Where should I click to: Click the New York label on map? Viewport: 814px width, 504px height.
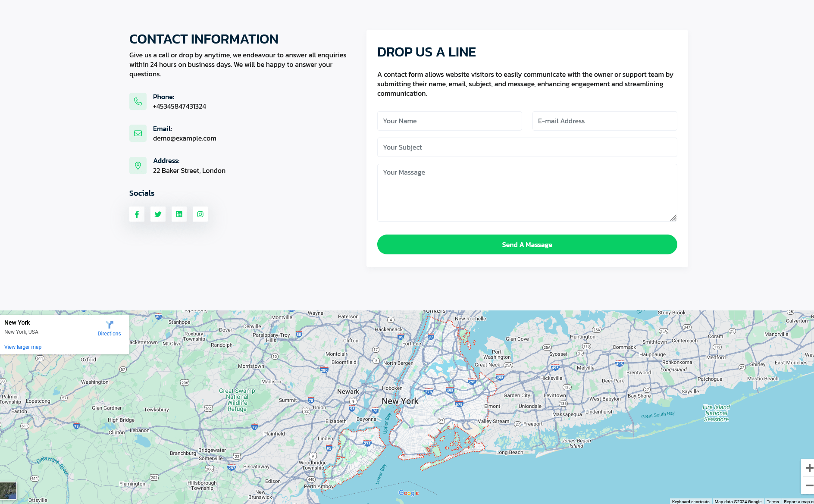point(400,401)
